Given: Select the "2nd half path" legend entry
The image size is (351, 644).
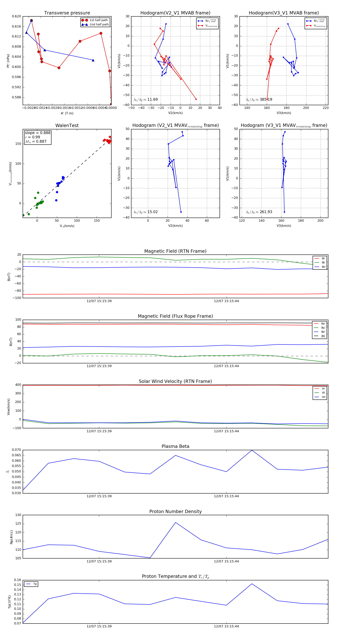Looking at the screenshot, I should pos(95,25).
